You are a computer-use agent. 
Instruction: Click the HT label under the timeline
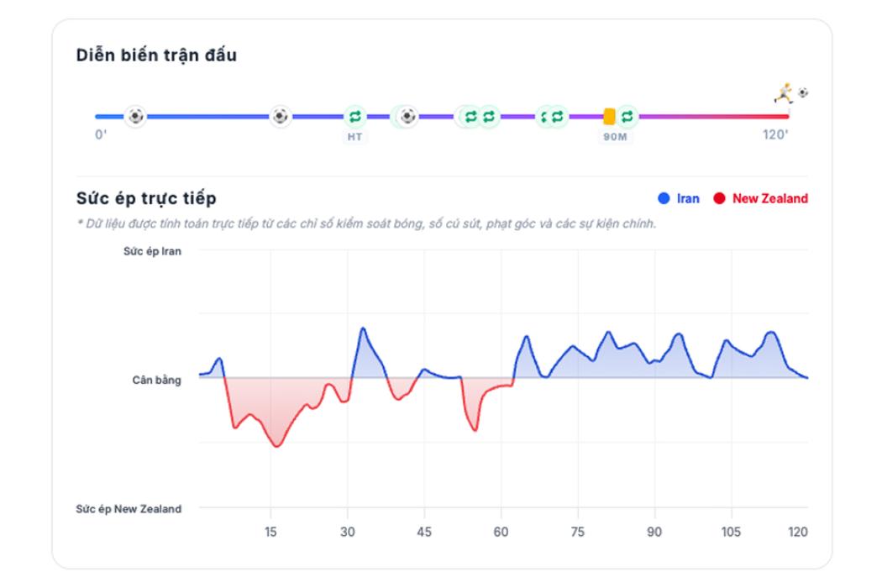(355, 137)
